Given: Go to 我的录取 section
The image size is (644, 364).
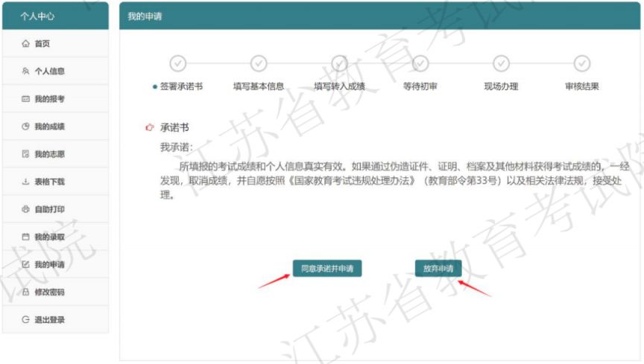Looking at the screenshot, I should click(x=55, y=237).
